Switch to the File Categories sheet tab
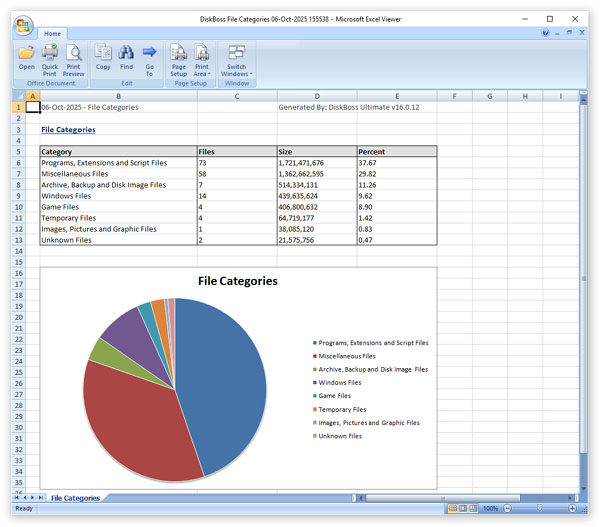 (x=75, y=498)
